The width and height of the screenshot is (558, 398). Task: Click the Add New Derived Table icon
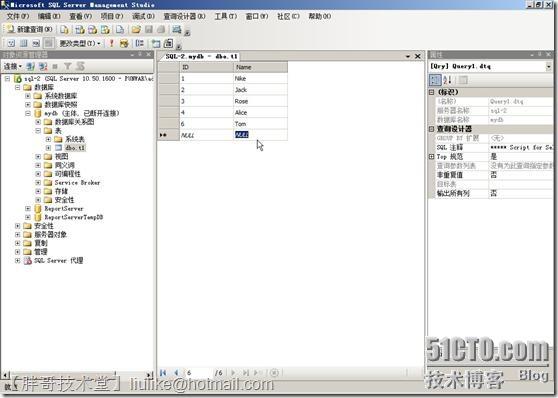[x=168, y=43]
